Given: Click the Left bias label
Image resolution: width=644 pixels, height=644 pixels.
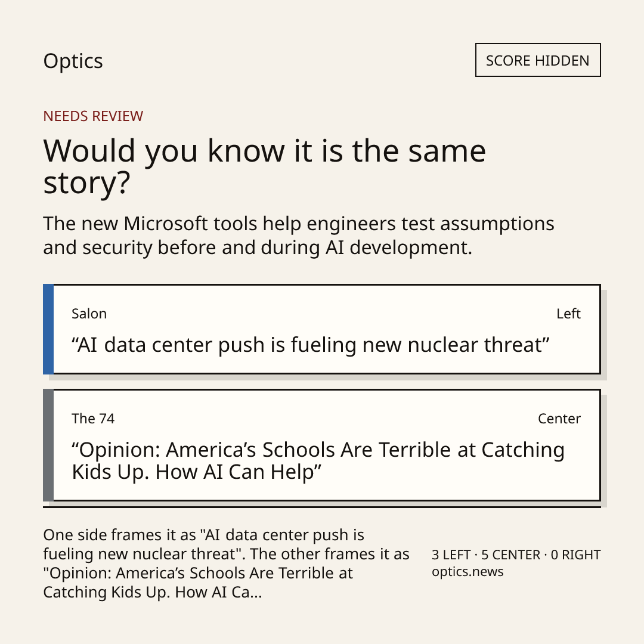Looking at the screenshot, I should click(x=568, y=314).
